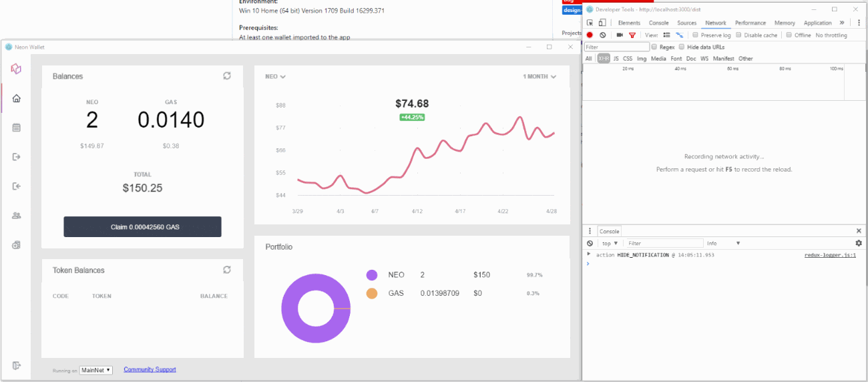Click Claim 0.00042560 GAS button
The image size is (868, 382).
(x=142, y=227)
